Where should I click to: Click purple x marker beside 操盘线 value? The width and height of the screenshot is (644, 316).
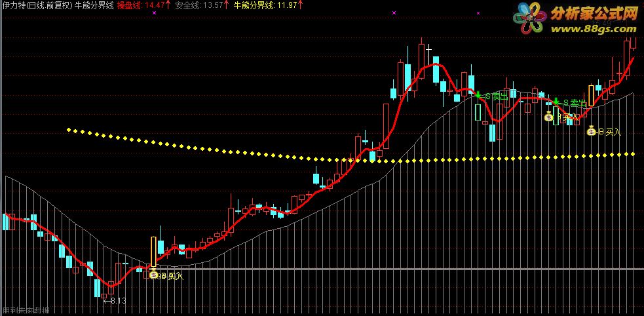[x=154, y=13]
